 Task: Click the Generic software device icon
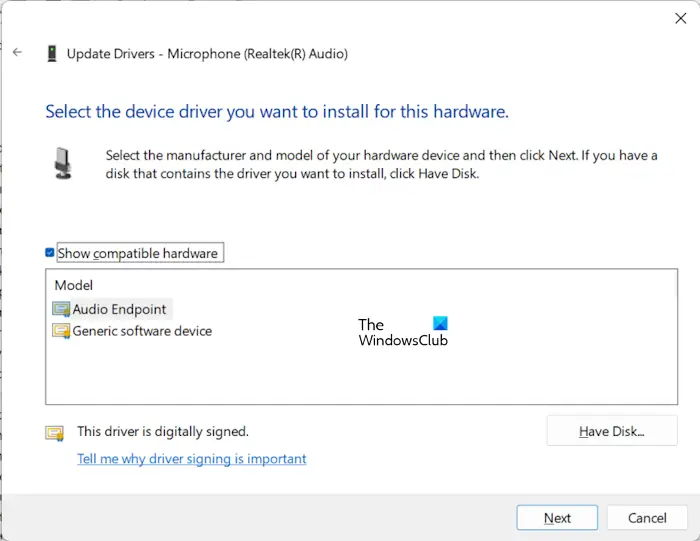62,331
